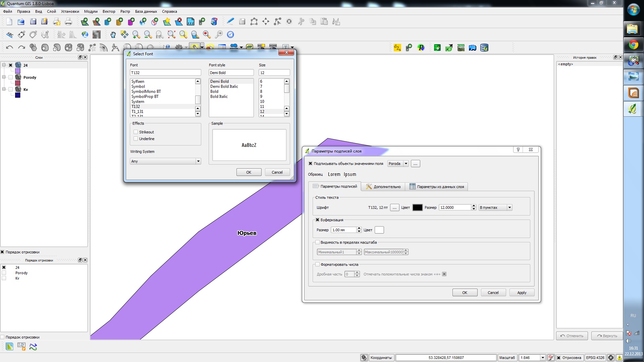
Task: Click the Toggle Editing pencil icon
Action: (230, 22)
